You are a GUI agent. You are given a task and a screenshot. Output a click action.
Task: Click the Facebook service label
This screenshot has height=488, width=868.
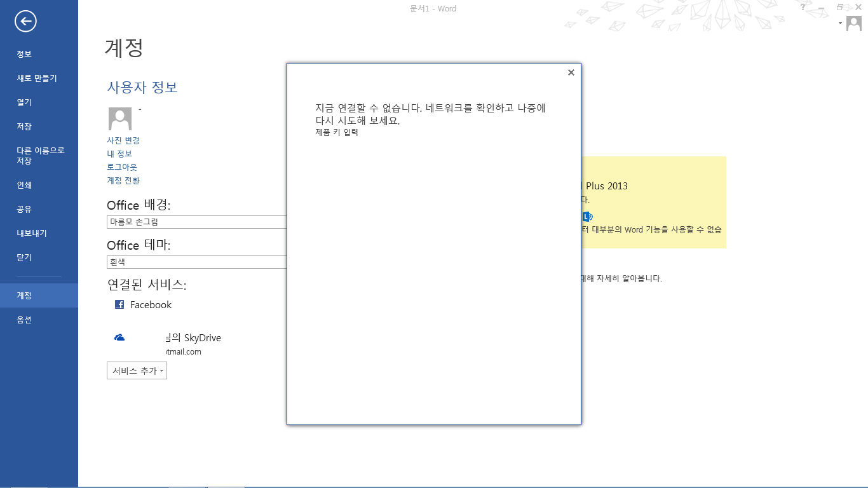point(151,305)
